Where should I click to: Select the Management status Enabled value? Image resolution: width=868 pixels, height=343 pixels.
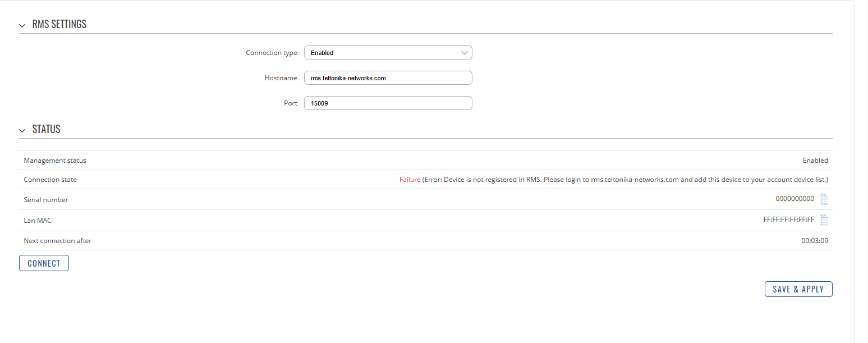click(815, 161)
